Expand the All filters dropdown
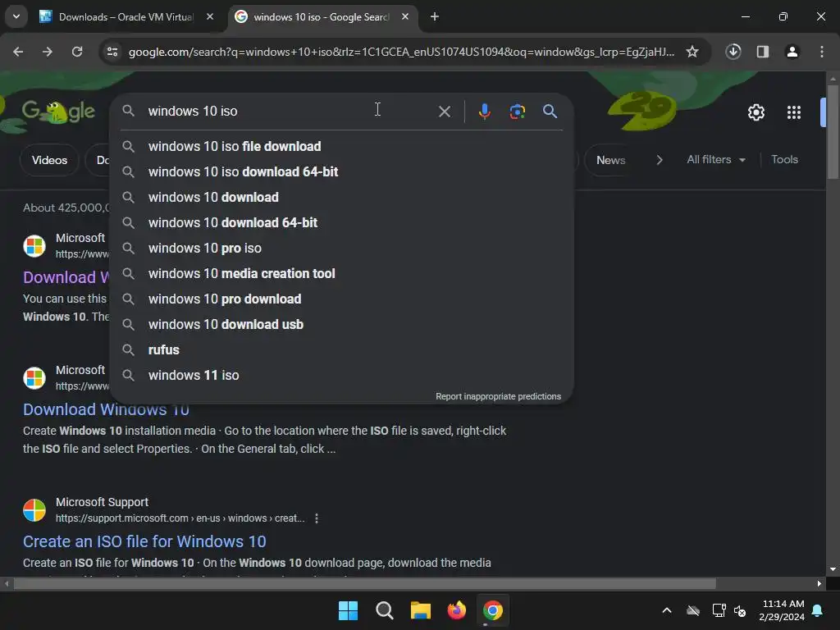This screenshot has width=840, height=630. (x=715, y=160)
